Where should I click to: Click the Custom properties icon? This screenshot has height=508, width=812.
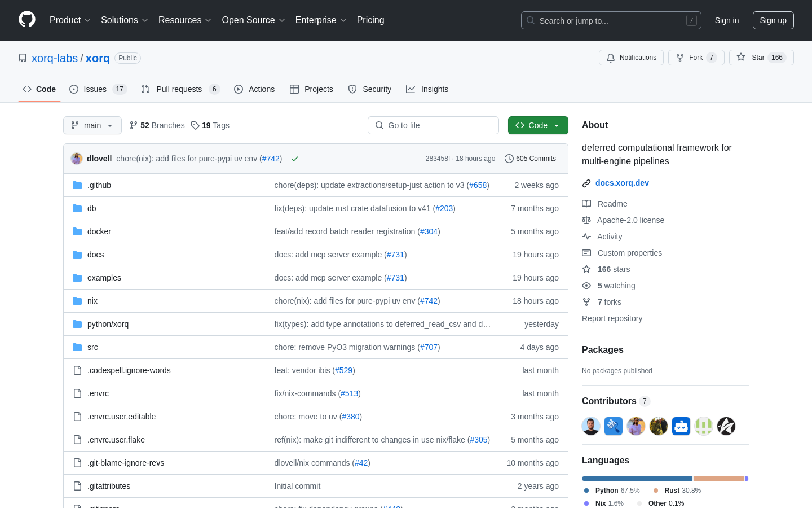(x=586, y=253)
